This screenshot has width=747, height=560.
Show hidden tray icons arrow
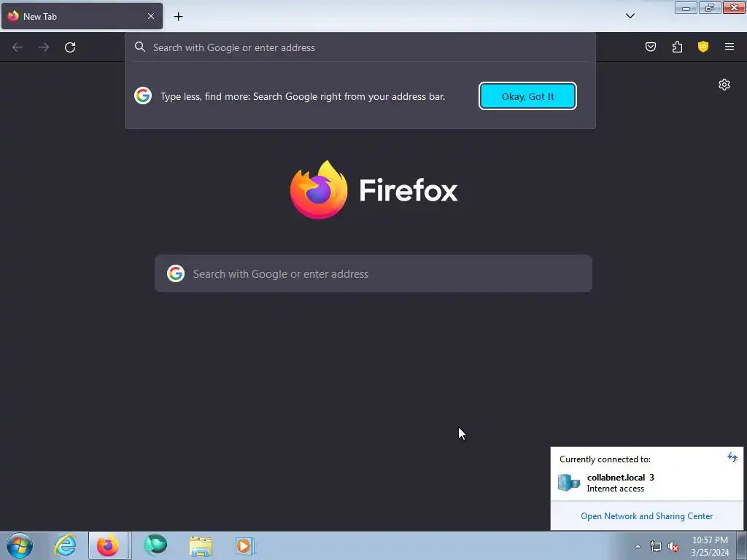(x=638, y=547)
